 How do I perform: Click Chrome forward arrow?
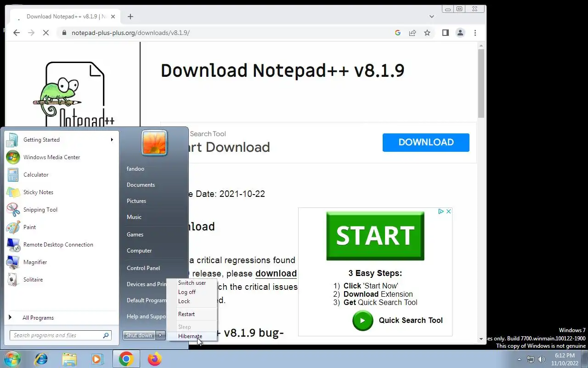click(x=31, y=33)
